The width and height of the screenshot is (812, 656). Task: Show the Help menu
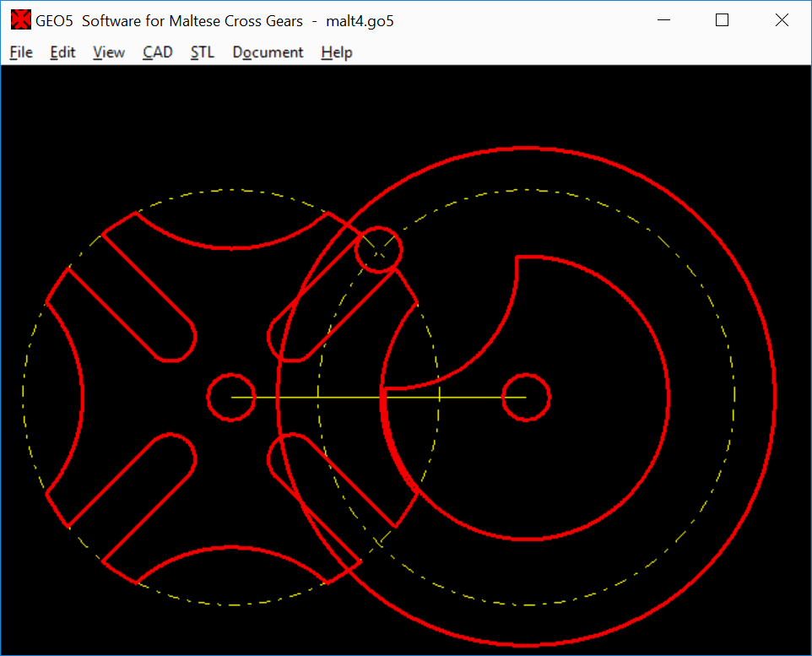pos(337,52)
